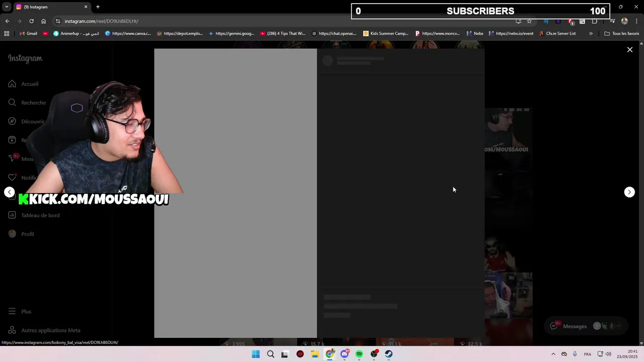
Task: Open the Chrome extensions puzzle icon
Action: click(595, 21)
